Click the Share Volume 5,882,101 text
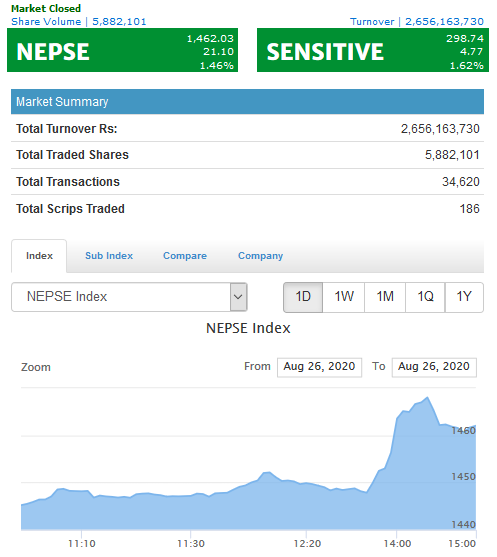The height and width of the screenshot is (557, 497). [x=79, y=22]
